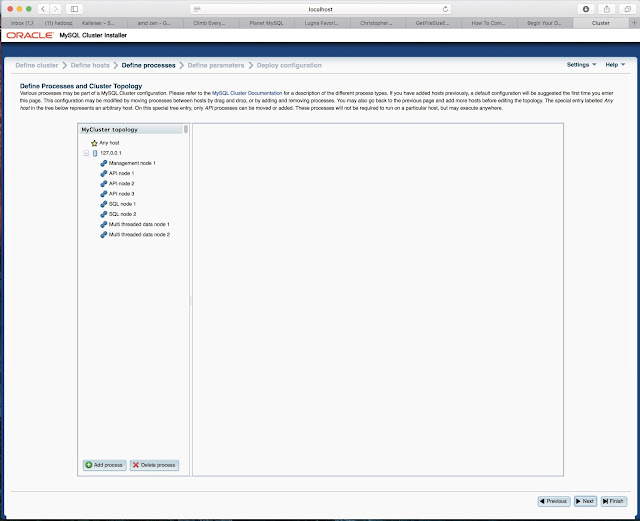Select API node 2 in tree
The image size is (640, 521).
[x=121, y=183]
